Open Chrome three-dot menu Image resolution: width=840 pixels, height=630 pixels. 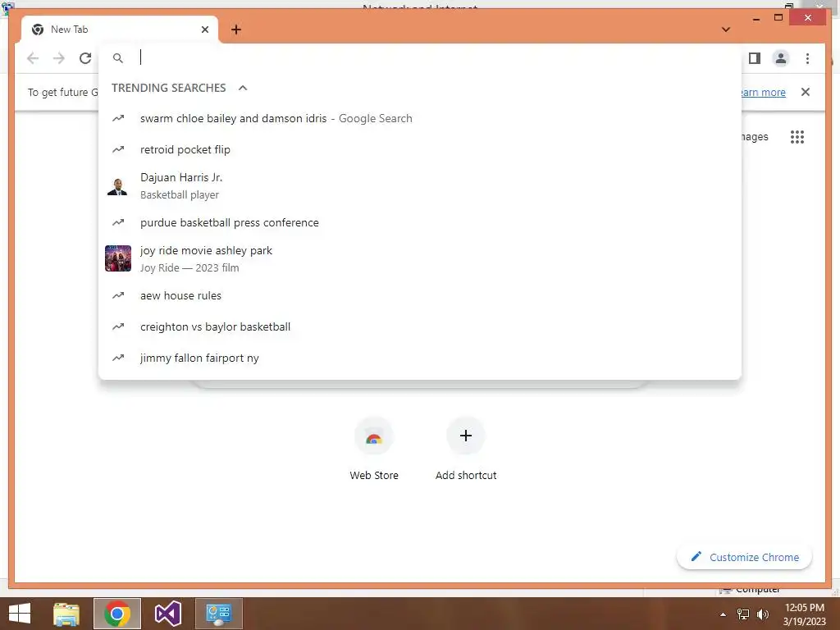point(807,58)
